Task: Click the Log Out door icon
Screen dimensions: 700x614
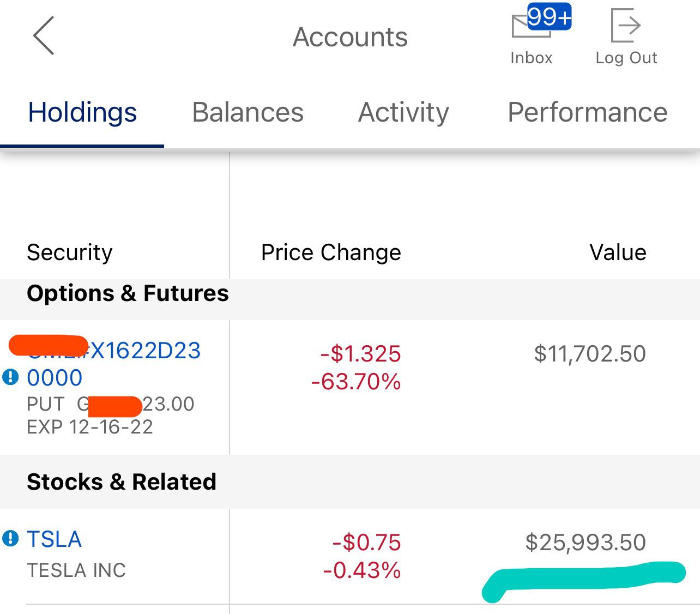Action: click(x=625, y=25)
